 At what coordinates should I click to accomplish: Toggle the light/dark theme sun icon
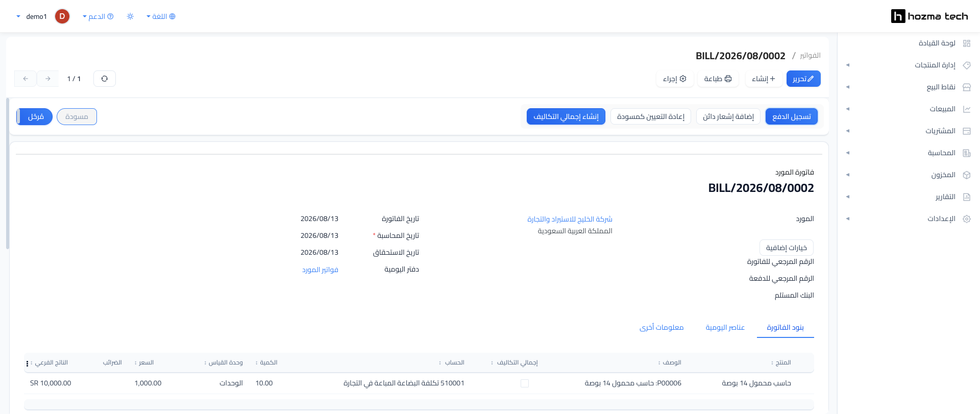pyautogui.click(x=130, y=16)
